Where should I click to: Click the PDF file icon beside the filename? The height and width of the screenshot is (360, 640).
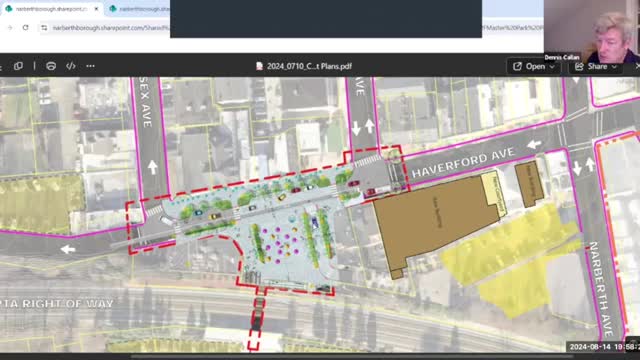pyautogui.click(x=259, y=66)
